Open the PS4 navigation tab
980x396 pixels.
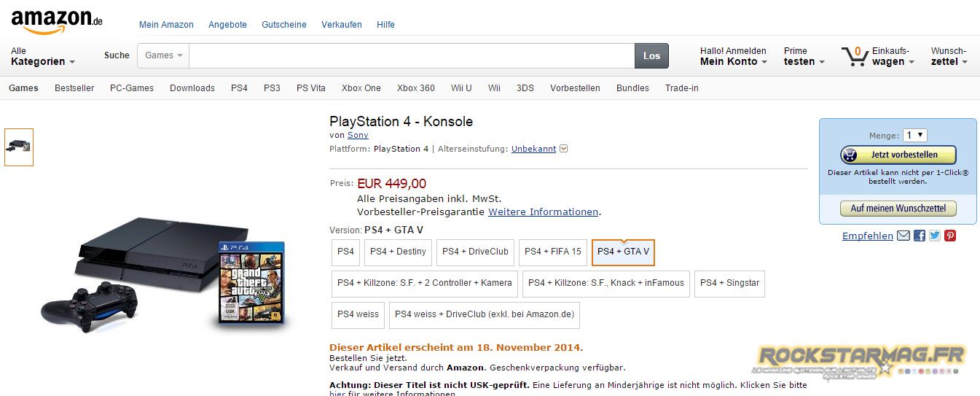click(x=239, y=88)
